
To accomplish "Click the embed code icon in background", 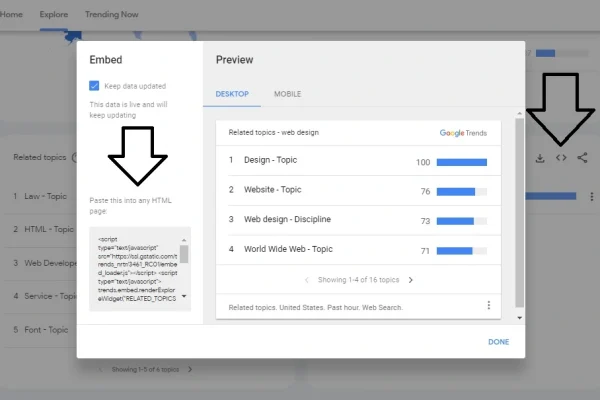I will [561, 158].
